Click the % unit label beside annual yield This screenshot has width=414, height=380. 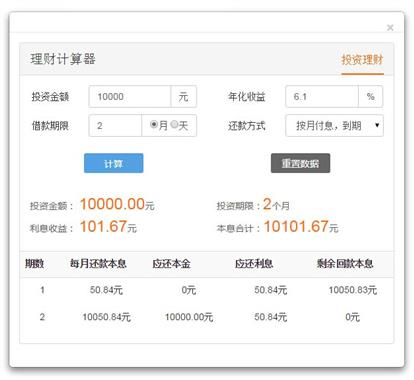(370, 97)
